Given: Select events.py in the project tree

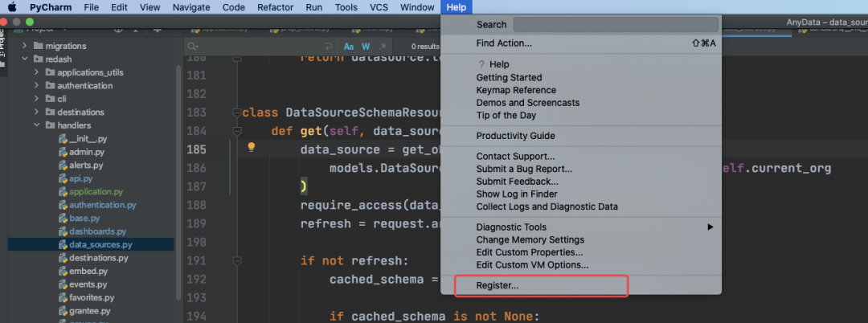Looking at the screenshot, I should tap(88, 285).
